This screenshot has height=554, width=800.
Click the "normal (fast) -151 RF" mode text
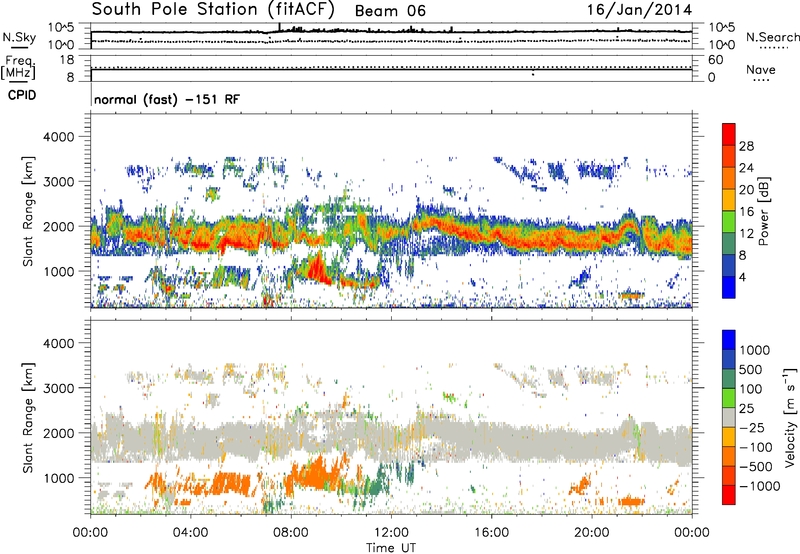(166, 99)
